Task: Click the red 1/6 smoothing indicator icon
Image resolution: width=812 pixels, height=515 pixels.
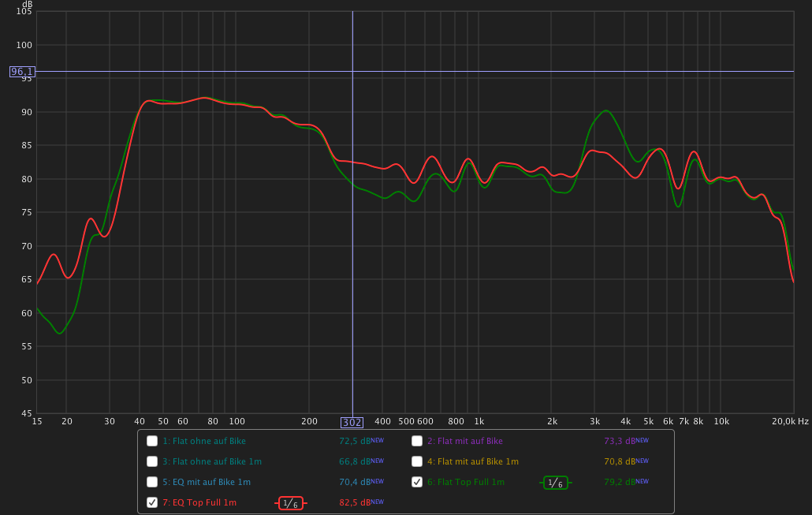Action: 290,503
